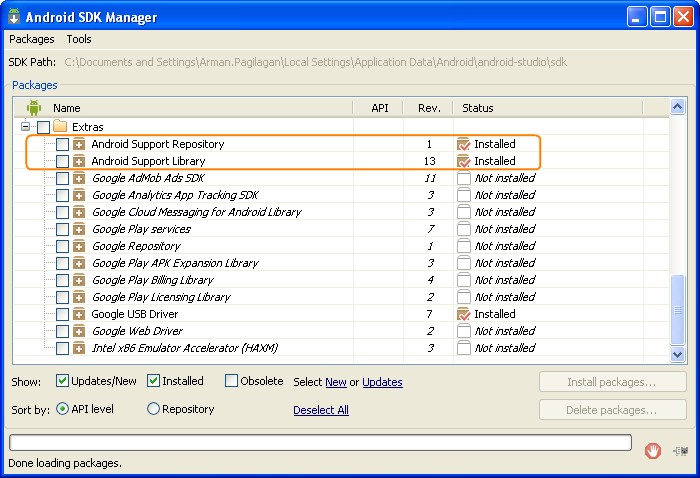Click the Deselect All link
The width and height of the screenshot is (700, 478).
321,410
